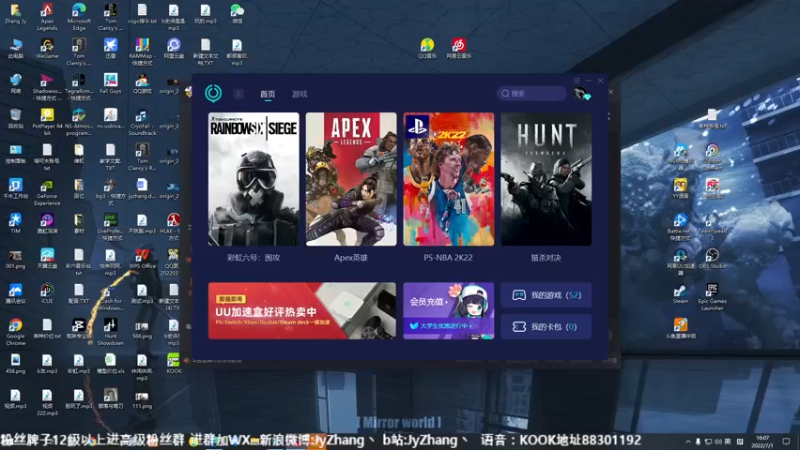Open the UU window's hamburger menu
The width and height of the screenshot is (800, 450).
577,81
